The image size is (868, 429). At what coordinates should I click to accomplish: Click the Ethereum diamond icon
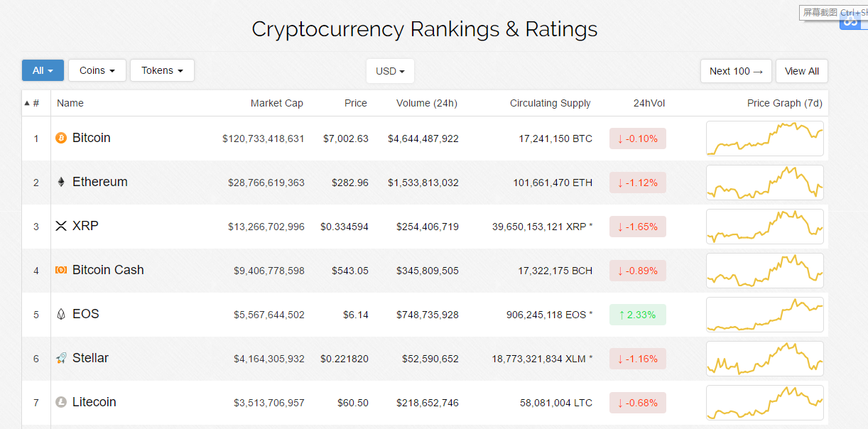[61, 182]
